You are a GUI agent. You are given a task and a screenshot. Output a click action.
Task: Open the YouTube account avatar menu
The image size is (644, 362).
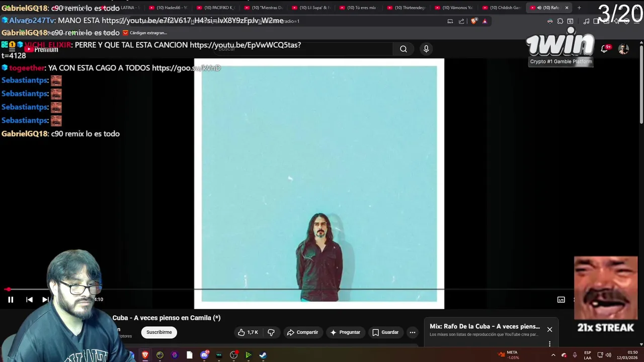[623, 49]
